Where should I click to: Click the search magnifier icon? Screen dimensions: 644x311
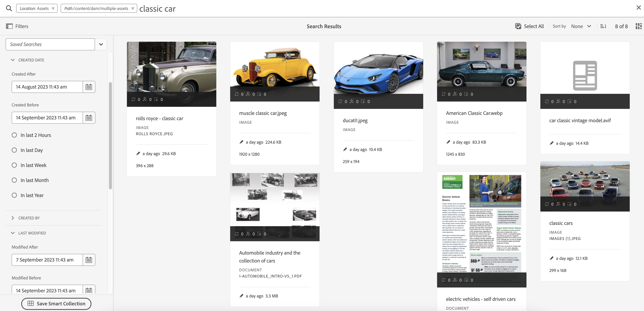[x=9, y=8]
